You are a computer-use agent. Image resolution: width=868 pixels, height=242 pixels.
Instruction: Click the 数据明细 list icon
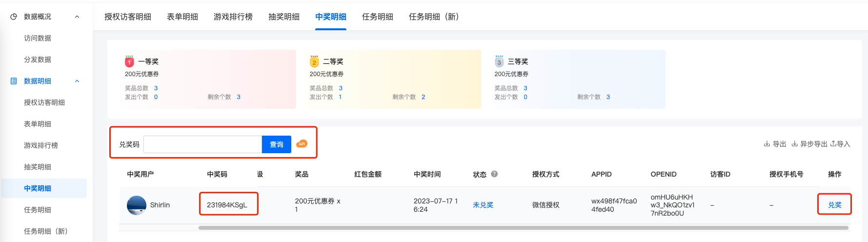pyautogui.click(x=14, y=81)
